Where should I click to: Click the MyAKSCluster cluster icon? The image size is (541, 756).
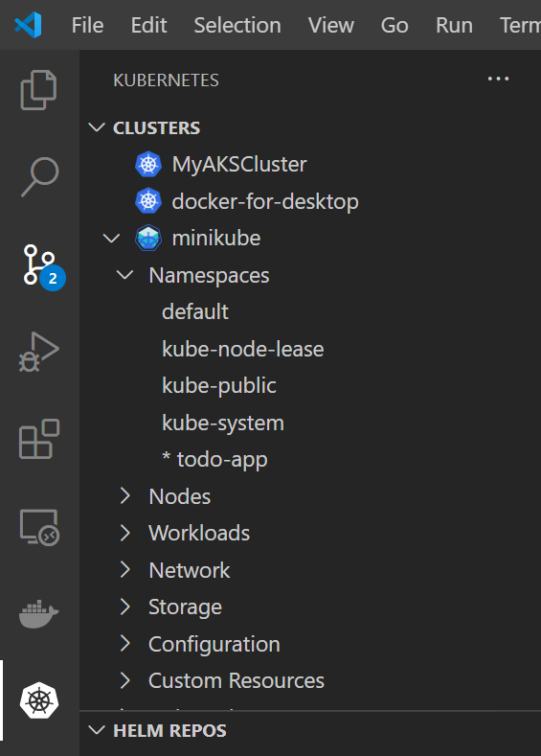[147, 165]
